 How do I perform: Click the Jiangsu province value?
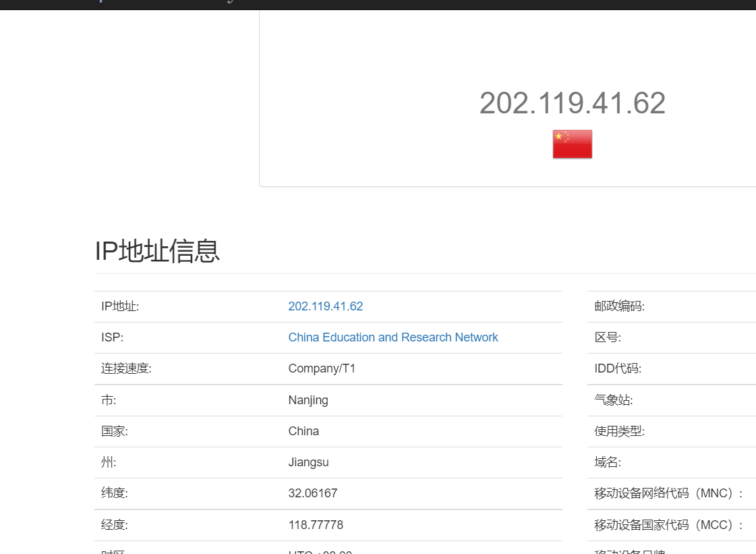(308, 462)
